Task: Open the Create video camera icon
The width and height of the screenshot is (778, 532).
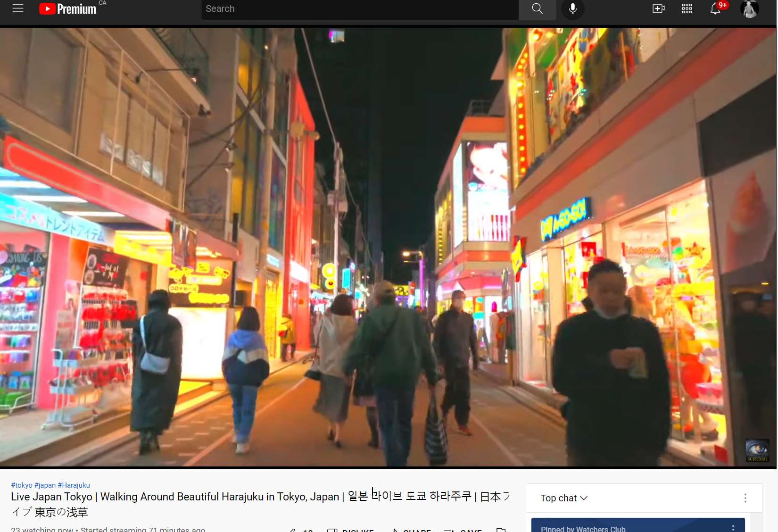Action: 658,9
